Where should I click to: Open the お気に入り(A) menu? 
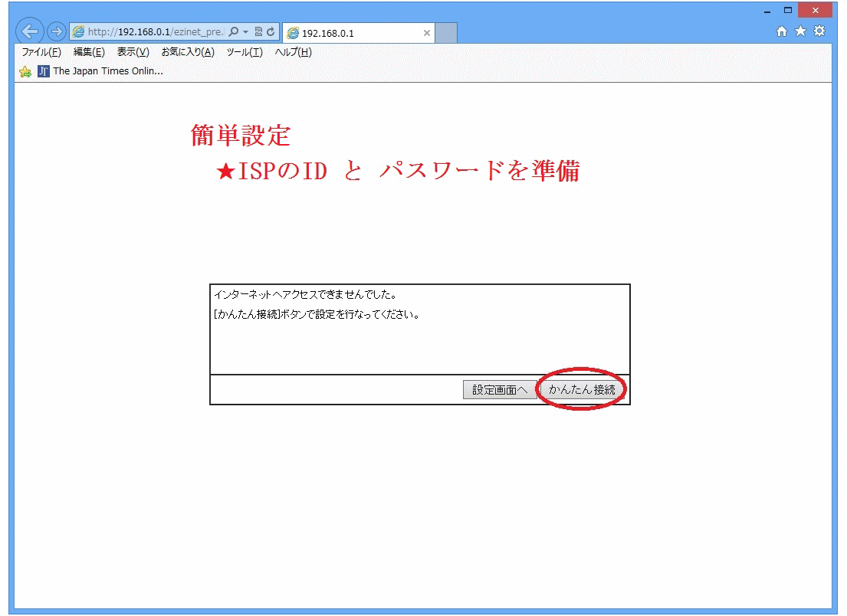pyautogui.click(x=188, y=52)
